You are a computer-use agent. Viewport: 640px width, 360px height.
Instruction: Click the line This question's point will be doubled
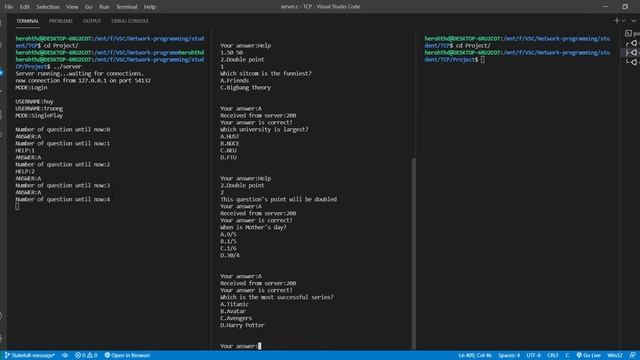point(278,199)
